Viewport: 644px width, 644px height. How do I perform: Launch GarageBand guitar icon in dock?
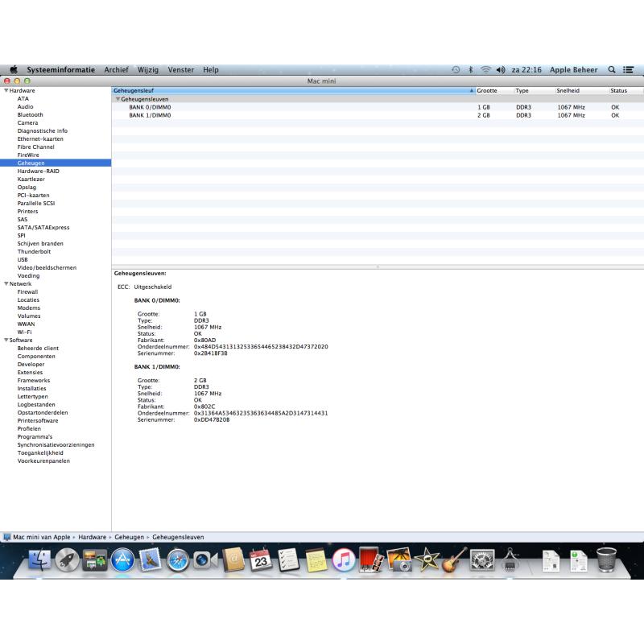click(x=455, y=560)
